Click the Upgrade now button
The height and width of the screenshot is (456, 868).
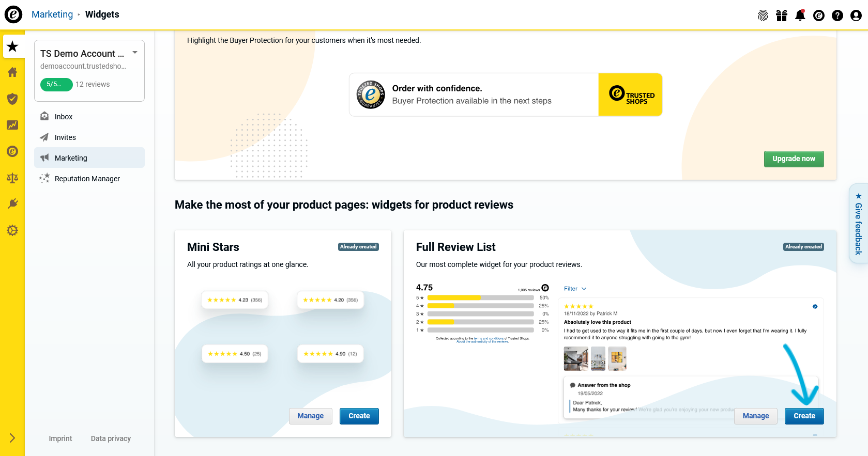[794, 159]
